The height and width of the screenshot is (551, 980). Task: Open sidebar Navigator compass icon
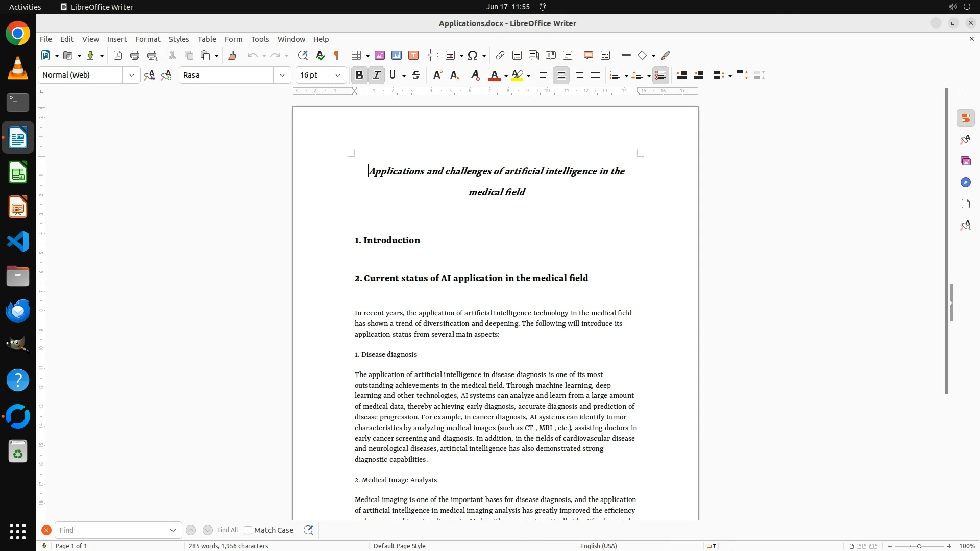coord(965,183)
